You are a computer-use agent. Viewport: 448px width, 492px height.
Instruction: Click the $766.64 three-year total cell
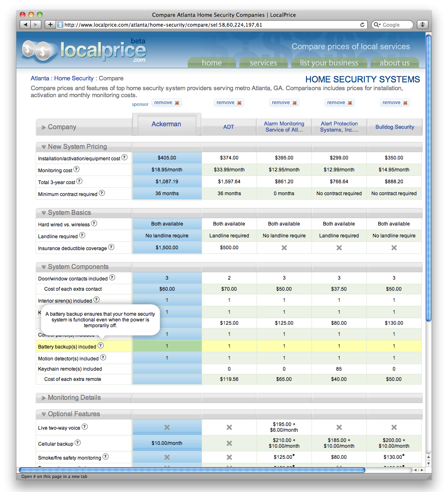[x=339, y=182]
